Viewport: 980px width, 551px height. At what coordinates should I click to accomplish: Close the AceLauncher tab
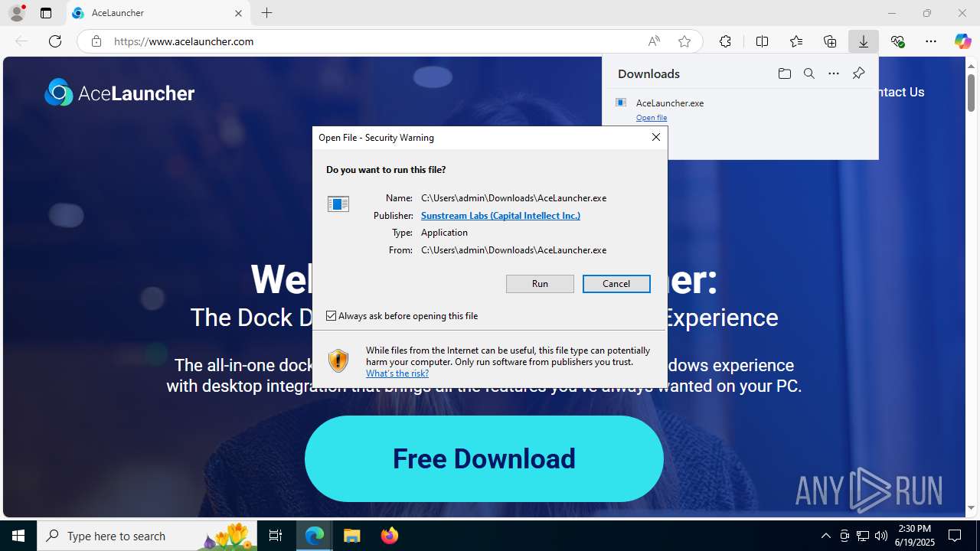(x=238, y=13)
